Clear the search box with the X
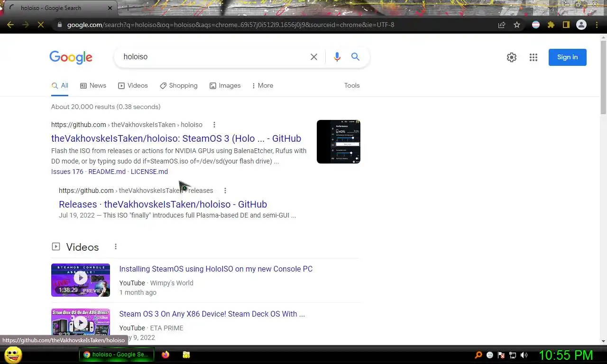This screenshot has width=607, height=364. pos(314,57)
